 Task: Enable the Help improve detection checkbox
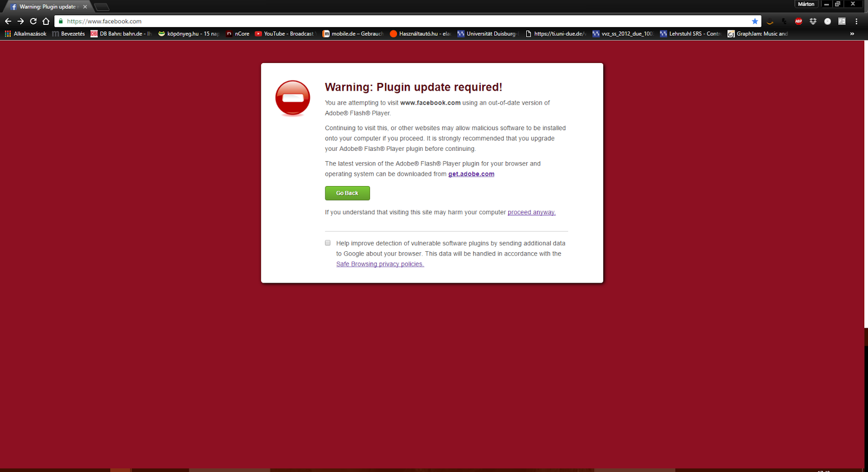(x=328, y=243)
